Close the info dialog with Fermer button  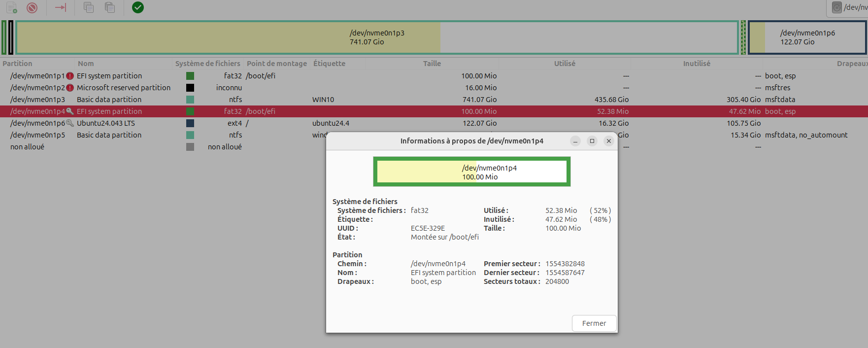pyautogui.click(x=594, y=323)
